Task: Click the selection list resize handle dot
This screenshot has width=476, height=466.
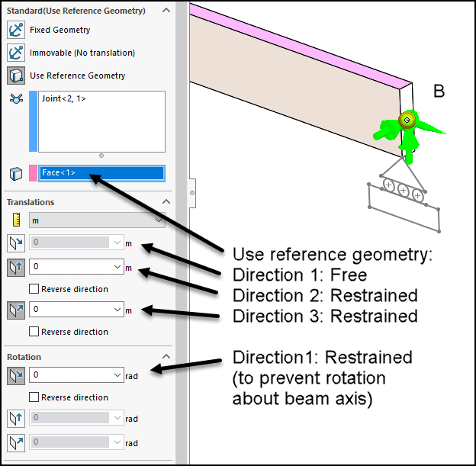Action: [x=101, y=156]
